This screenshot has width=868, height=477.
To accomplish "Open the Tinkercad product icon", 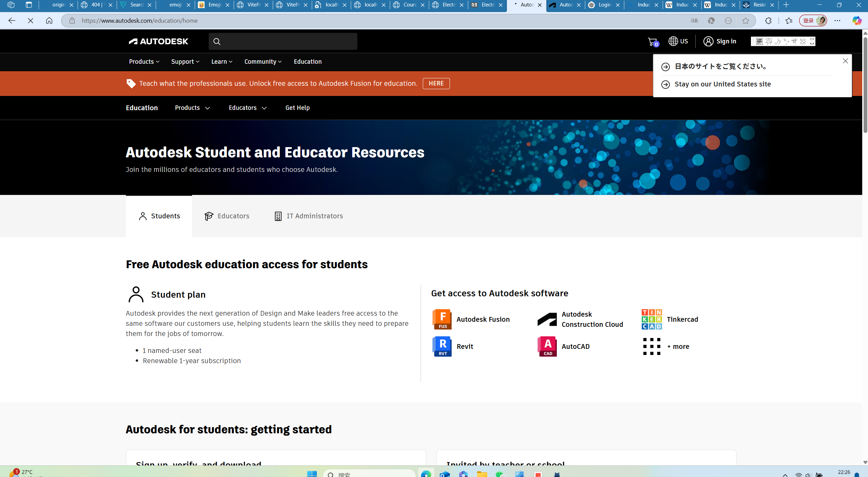I will point(652,319).
